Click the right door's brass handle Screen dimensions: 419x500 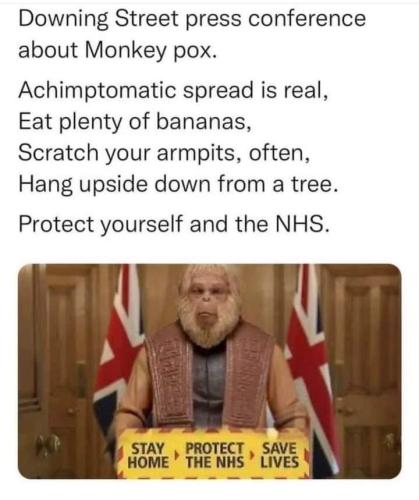(388, 442)
